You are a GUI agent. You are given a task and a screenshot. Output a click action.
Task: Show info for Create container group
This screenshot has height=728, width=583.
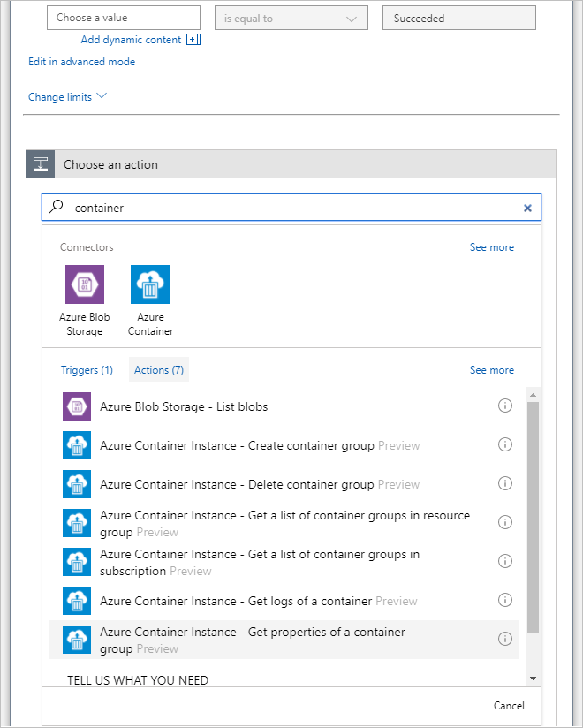(x=505, y=444)
